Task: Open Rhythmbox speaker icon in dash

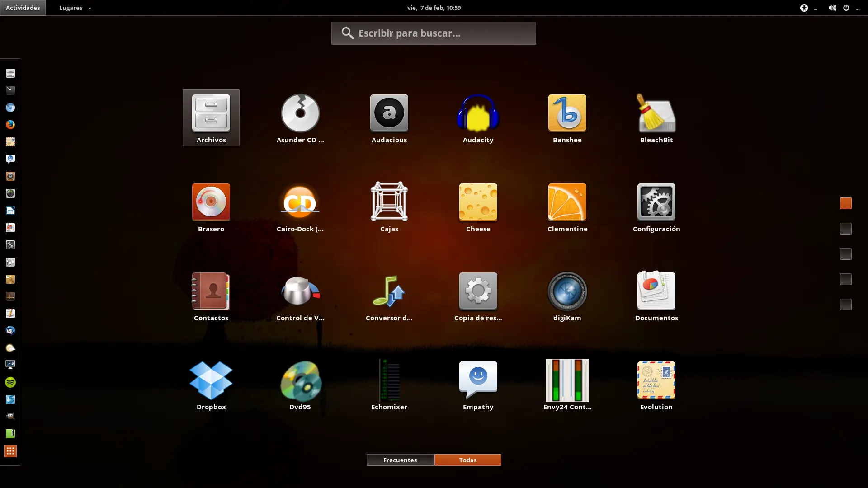Action: click(10, 176)
